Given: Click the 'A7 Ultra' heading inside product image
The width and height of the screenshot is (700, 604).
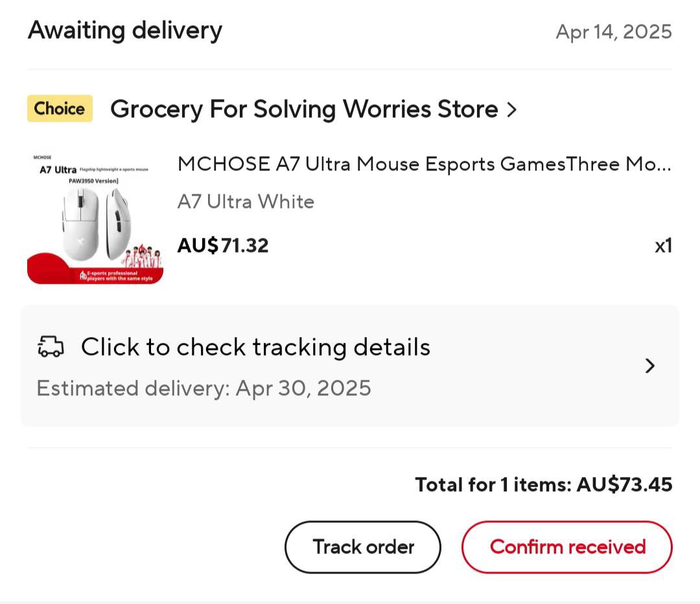Looking at the screenshot, I should pyautogui.click(x=58, y=170).
